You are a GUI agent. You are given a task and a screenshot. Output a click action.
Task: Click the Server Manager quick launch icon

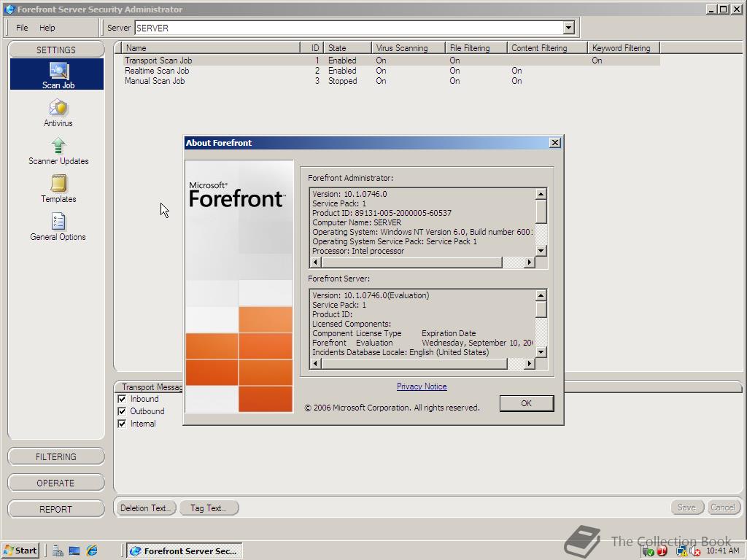coord(58,551)
